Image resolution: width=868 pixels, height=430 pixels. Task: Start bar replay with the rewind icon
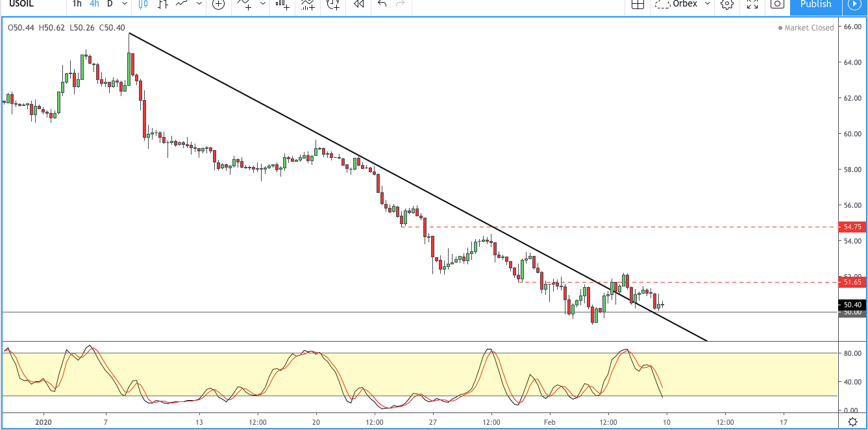click(358, 4)
